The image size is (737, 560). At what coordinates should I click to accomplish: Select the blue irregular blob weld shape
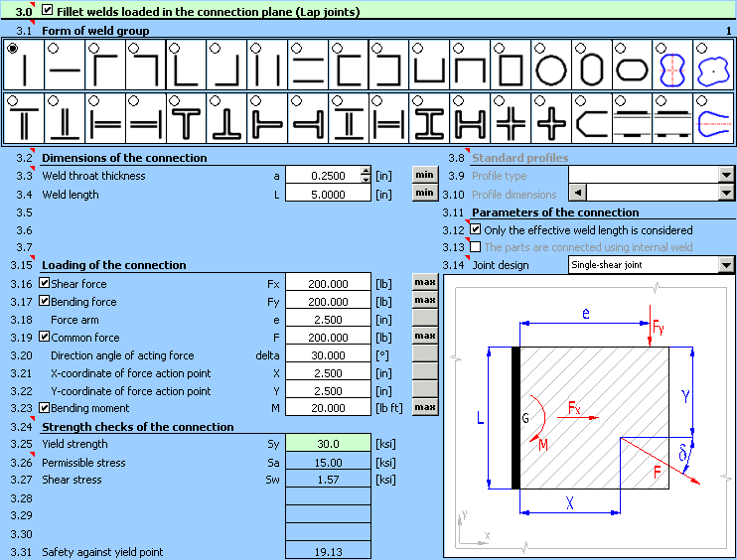click(x=713, y=66)
